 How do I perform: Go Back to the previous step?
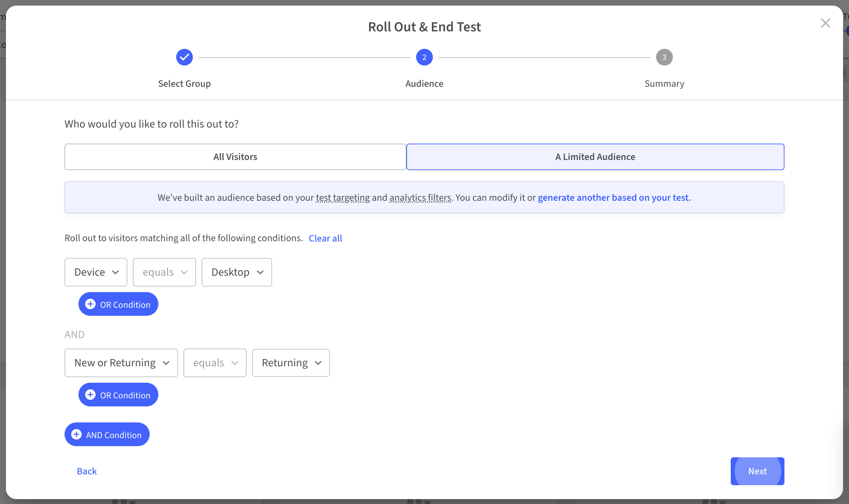pos(87,471)
